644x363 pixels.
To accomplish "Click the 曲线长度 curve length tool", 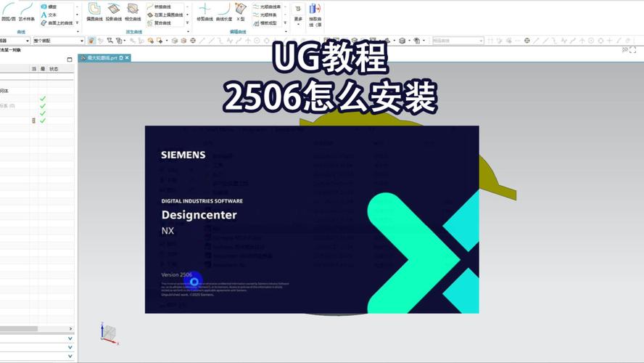I will coord(224,12).
